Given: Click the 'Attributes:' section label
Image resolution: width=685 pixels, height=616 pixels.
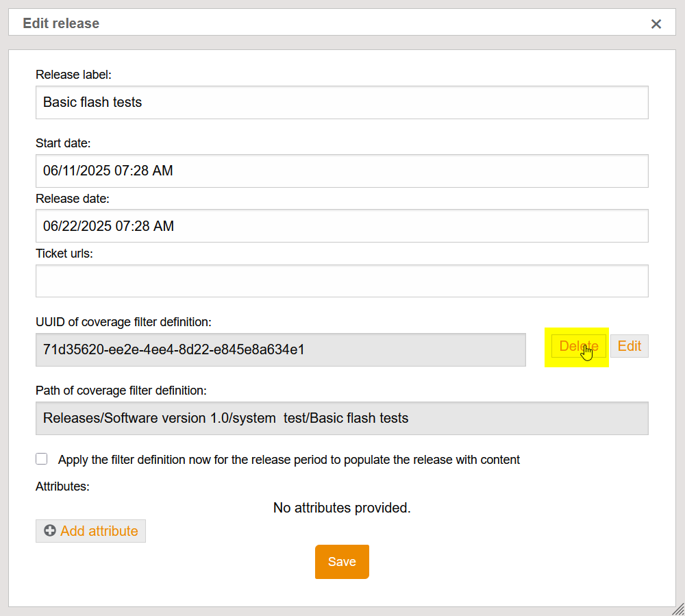Looking at the screenshot, I should (62, 486).
